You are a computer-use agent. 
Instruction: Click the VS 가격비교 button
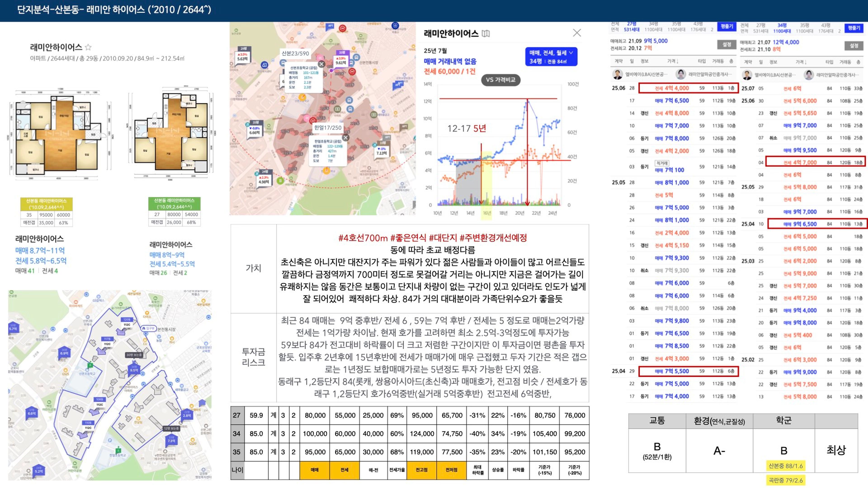tap(500, 80)
